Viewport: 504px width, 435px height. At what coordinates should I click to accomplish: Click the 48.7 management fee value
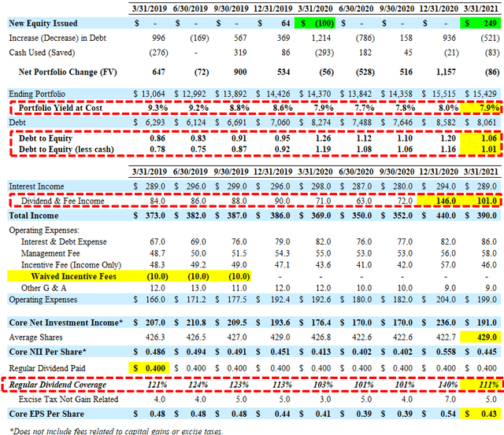click(x=157, y=253)
